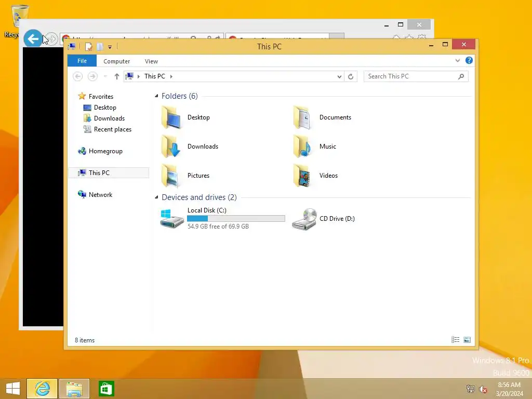Screen dimensions: 532x399
Task: Open address bar history dropdown
Action: 339,77
